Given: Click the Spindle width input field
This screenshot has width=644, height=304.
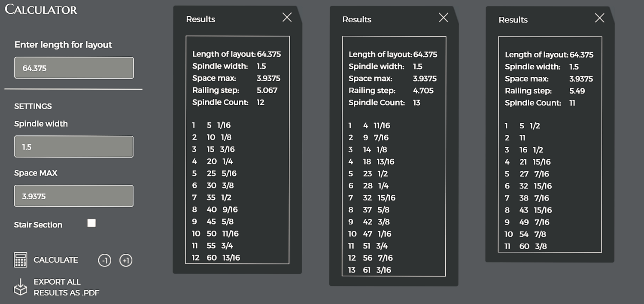Looking at the screenshot, I should tap(74, 147).
